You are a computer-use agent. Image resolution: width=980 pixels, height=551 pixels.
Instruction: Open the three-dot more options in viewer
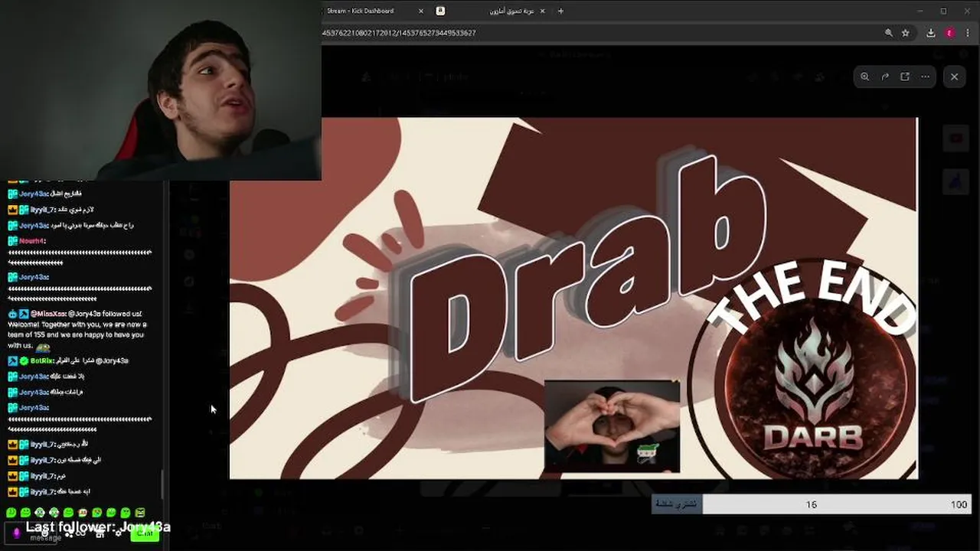click(x=925, y=77)
